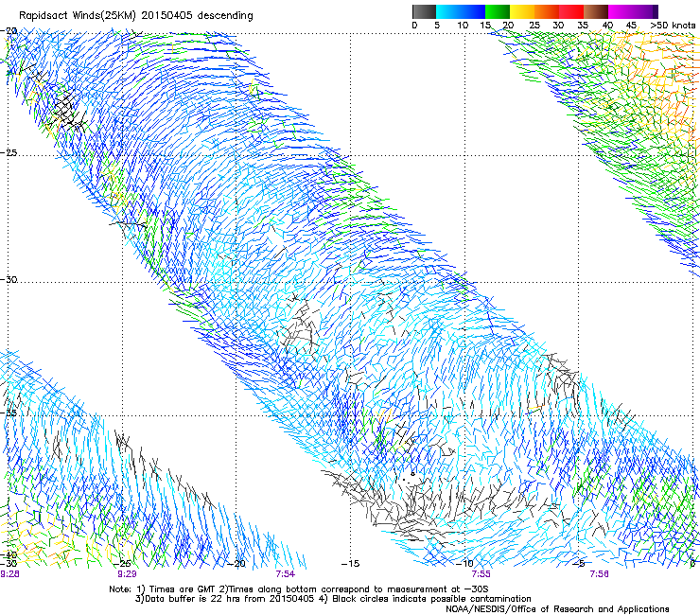Click the 'Rapidscat Winds(25KM) 20150405 descending' title
The image size is (700, 615).
click(x=136, y=16)
